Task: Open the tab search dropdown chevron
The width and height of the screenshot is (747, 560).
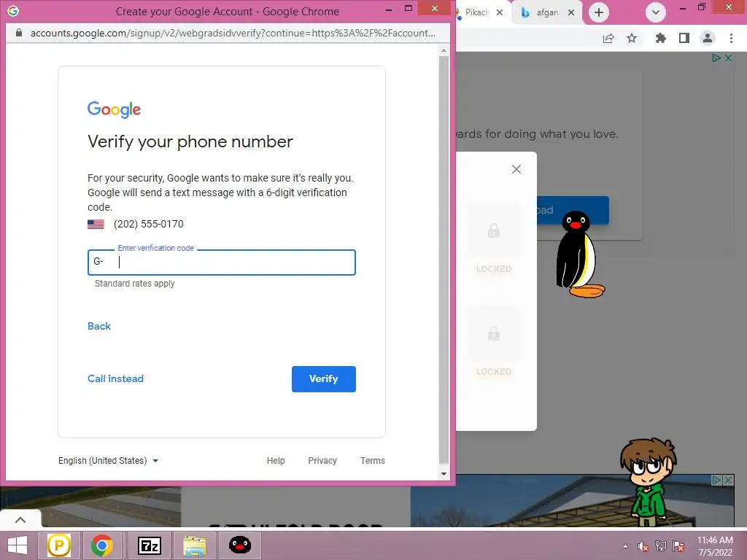Action: pos(656,12)
